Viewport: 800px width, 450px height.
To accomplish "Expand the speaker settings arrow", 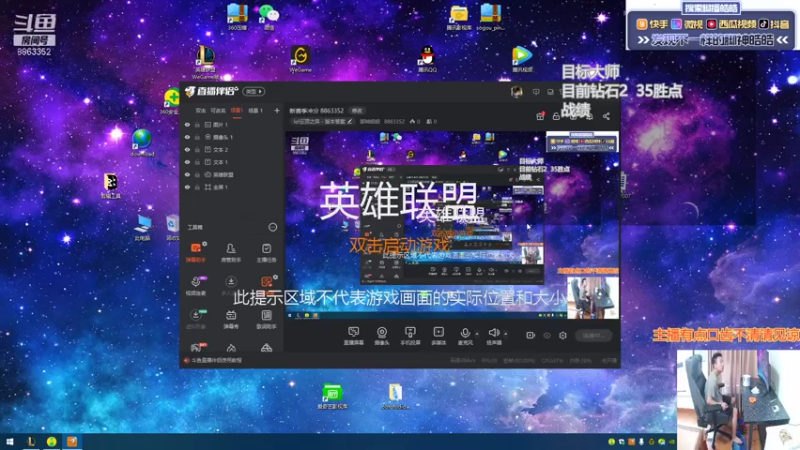I will tap(506, 334).
